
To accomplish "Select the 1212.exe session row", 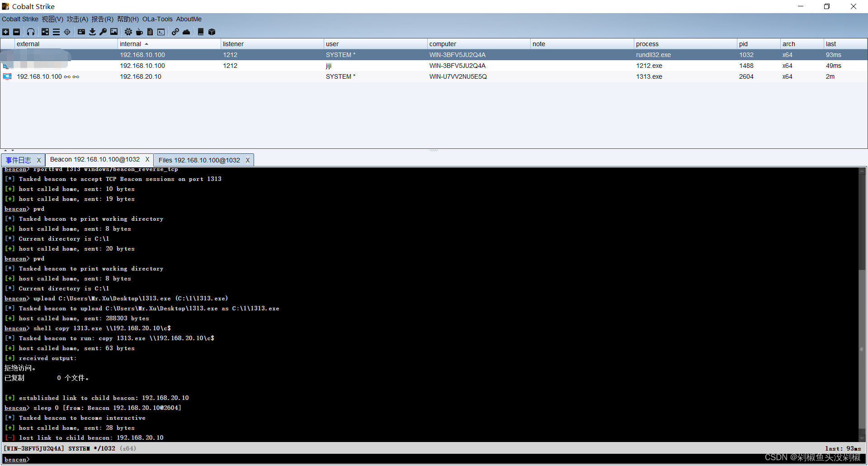I will [434, 66].
